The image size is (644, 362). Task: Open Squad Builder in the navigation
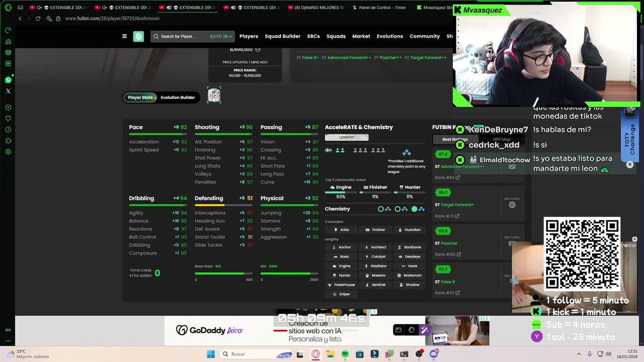pos(282,36)
